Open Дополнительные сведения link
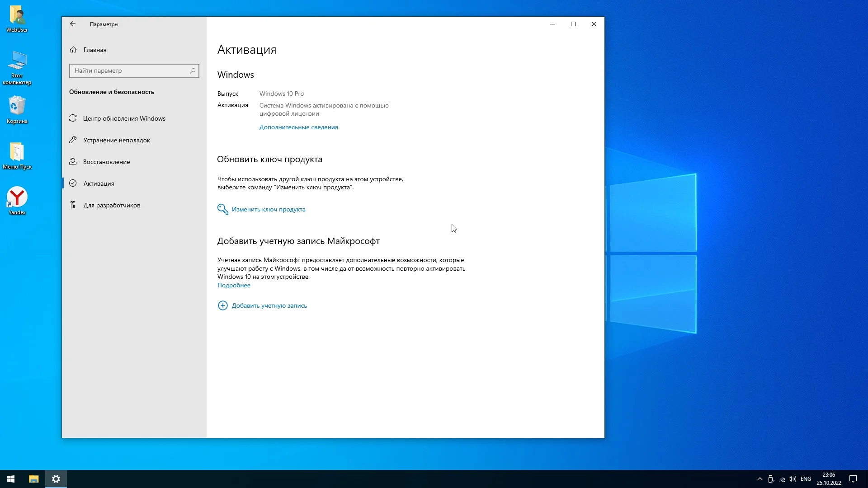Viewport: 868px width, 488px height. (298, 127)
